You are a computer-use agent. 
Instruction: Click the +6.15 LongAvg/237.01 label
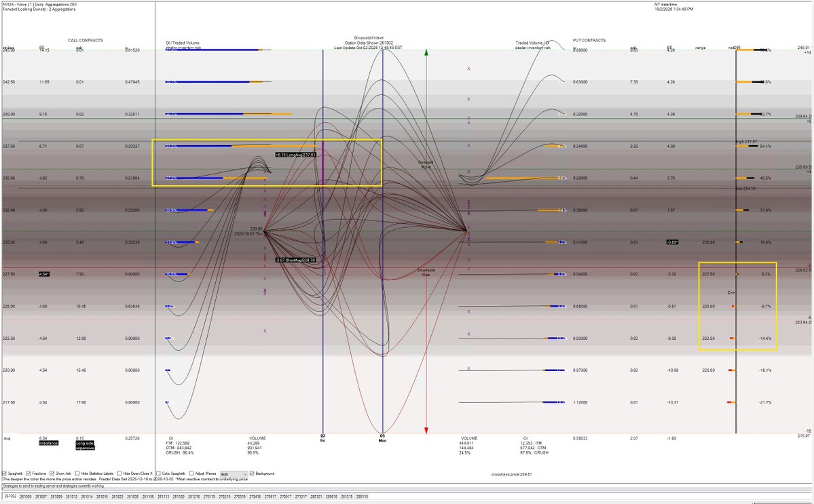coord(295,155)
